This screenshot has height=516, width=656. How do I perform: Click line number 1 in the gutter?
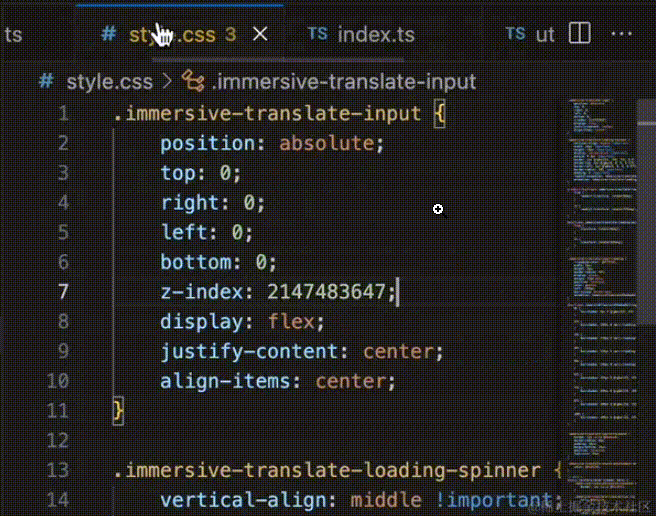(63, 113)
